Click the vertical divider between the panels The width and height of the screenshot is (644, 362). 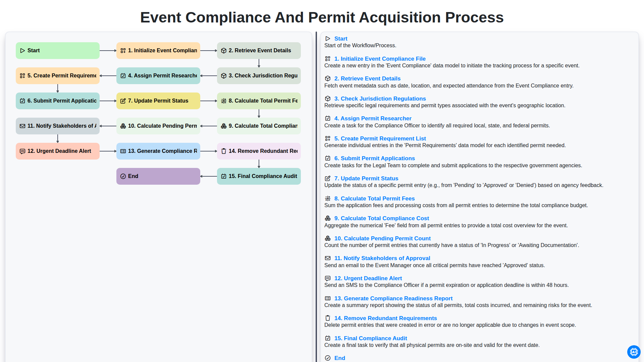[316, 197]
